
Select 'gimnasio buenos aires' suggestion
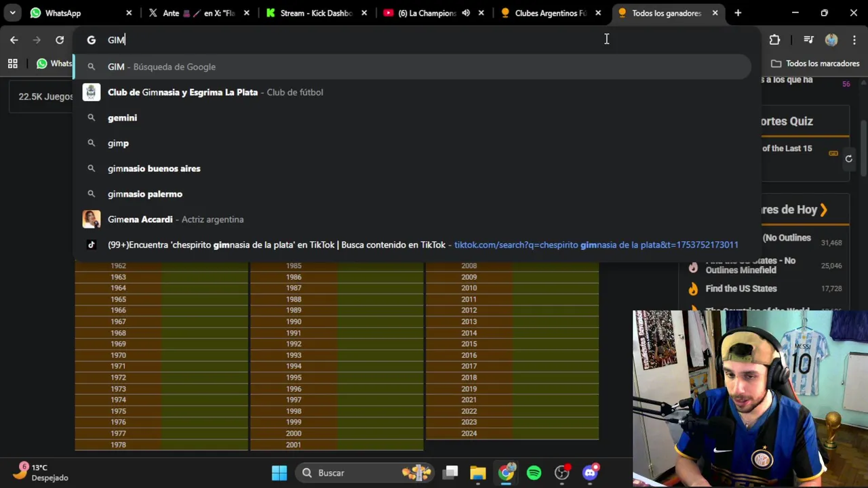point(412,169)
